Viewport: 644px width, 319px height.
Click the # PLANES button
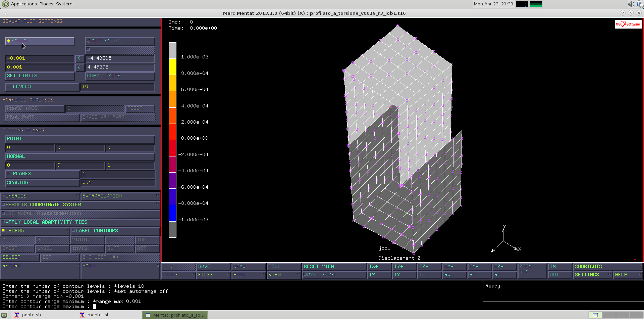42,174
